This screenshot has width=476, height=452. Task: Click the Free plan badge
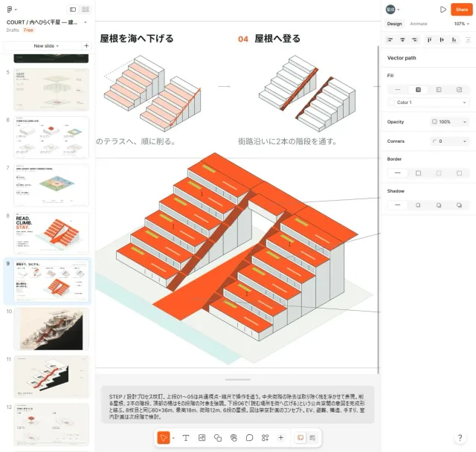click(x=28, y=30)
